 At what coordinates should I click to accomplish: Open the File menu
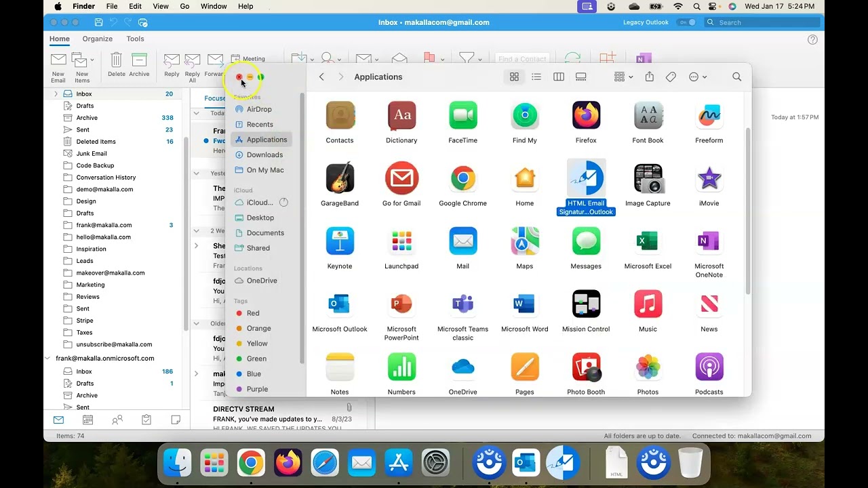(x=112, y=6)
